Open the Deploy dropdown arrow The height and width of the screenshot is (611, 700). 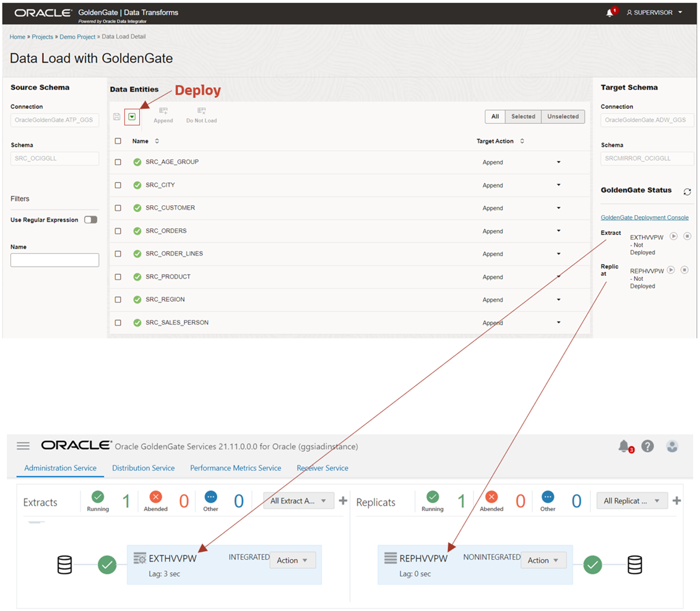click(x=132, y=116)
